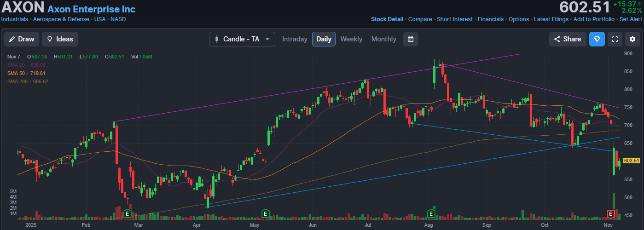Viewport: 644px width, 230px height.
Task: Click the August earnings E marker
Action: coord(431,213)
